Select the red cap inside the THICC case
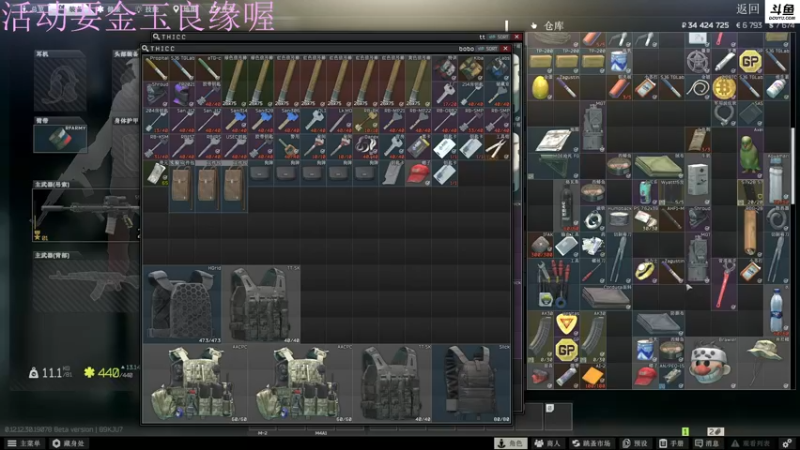Viewport: 800px width, 450px height. click(418, 173)
